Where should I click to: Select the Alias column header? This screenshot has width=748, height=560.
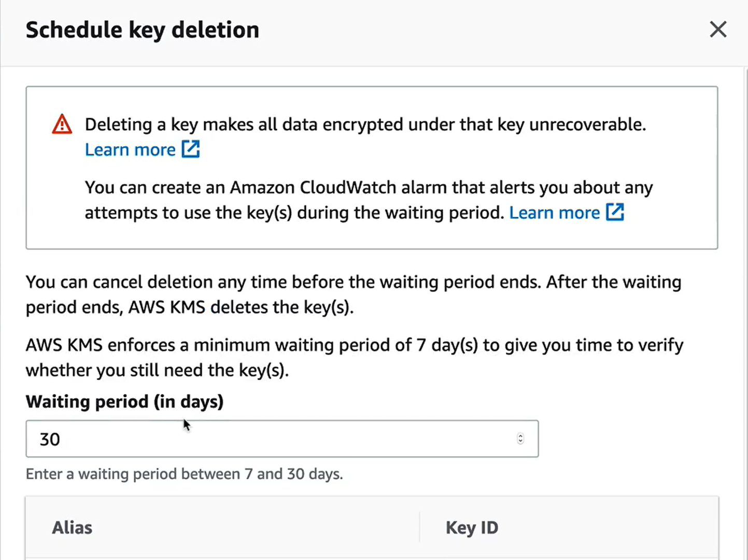coord(72,527)
